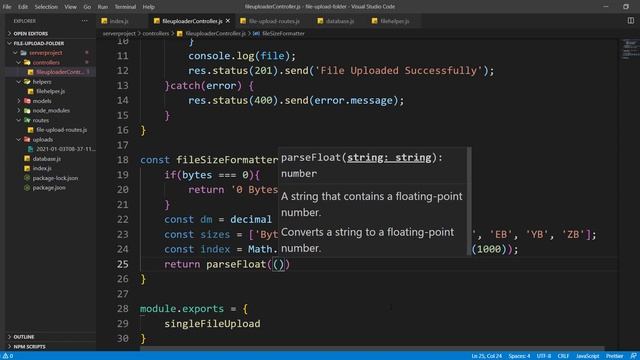
Task: Open the Edit menu
Action: tap(23, 7)
